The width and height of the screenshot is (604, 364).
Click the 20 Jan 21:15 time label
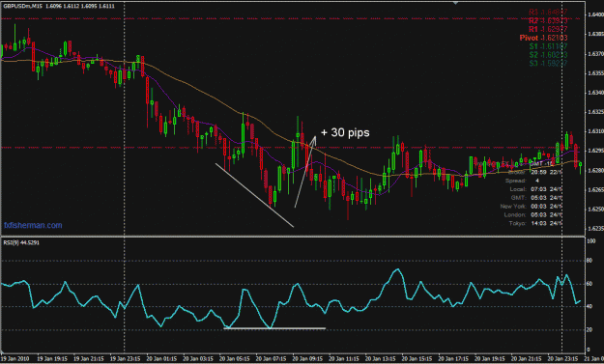tap(527, 358)
